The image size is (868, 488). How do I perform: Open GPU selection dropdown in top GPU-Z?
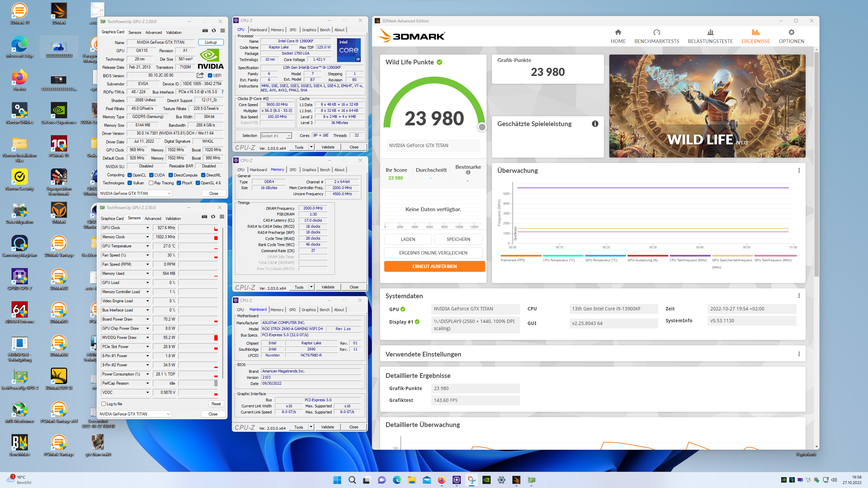coord(135,194)
